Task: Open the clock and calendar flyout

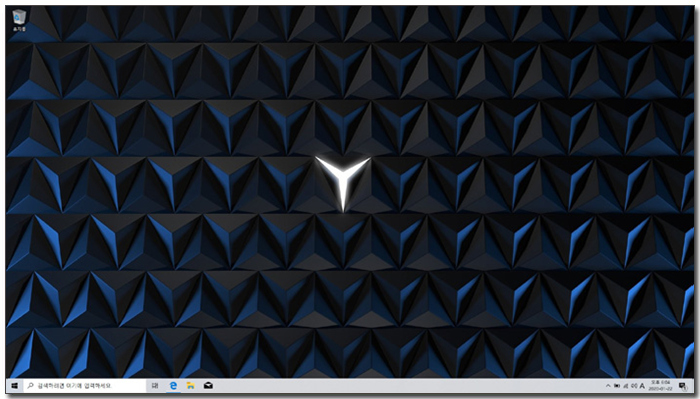Action: point(660,386)
